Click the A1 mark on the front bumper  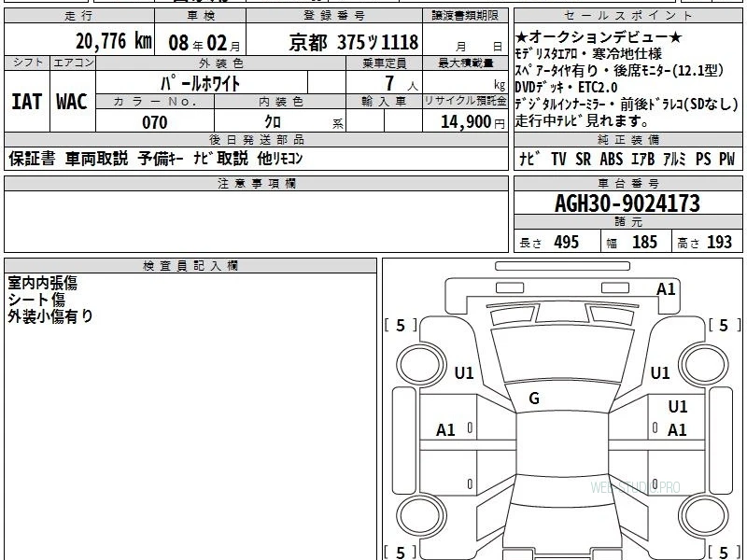click(666, 289)
